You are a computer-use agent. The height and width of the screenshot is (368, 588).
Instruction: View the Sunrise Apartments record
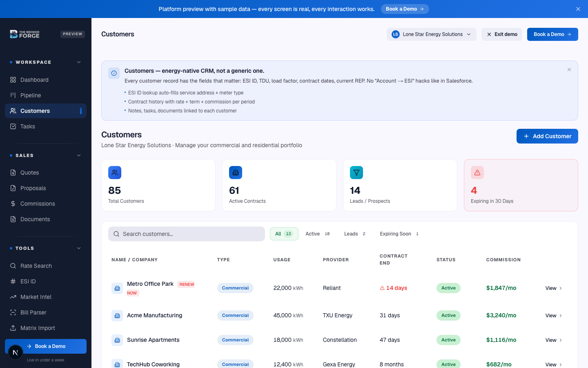pos(554,340)
